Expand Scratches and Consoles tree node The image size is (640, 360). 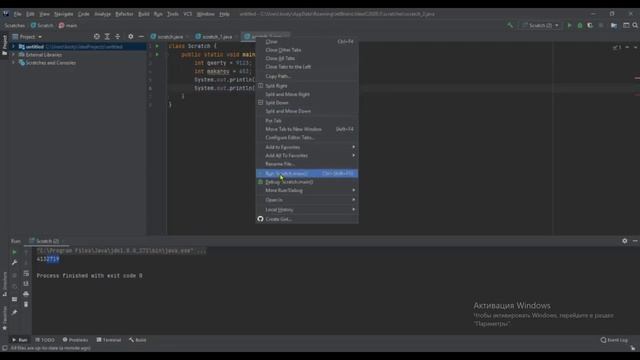coord(13,63)
